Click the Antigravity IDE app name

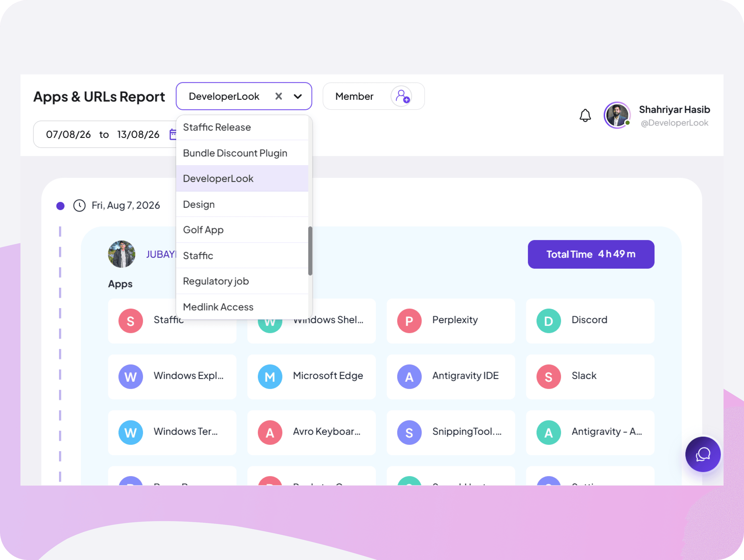(x=465, y=375)
